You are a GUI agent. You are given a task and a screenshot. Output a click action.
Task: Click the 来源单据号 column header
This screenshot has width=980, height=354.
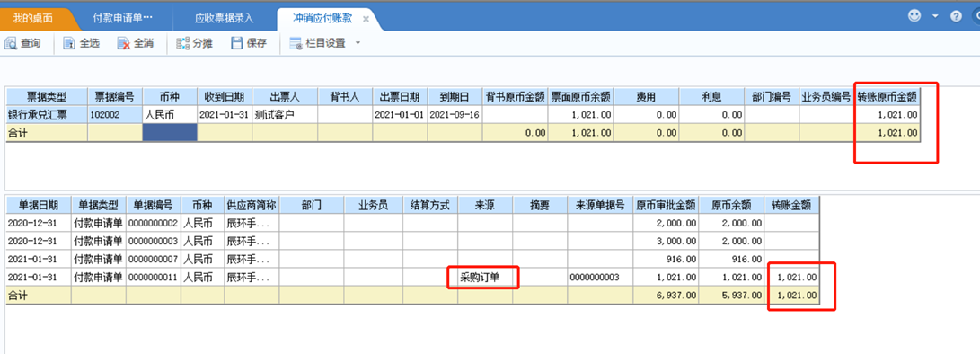click(600, 205)
